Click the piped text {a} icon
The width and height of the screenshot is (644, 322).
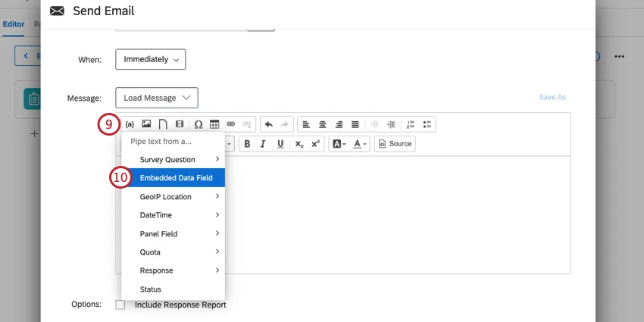(130, 124)
